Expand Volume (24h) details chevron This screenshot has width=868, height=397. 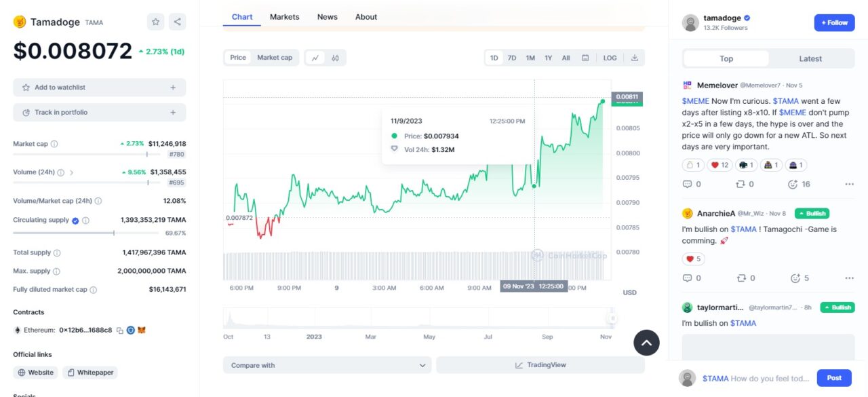coord(71,172)
